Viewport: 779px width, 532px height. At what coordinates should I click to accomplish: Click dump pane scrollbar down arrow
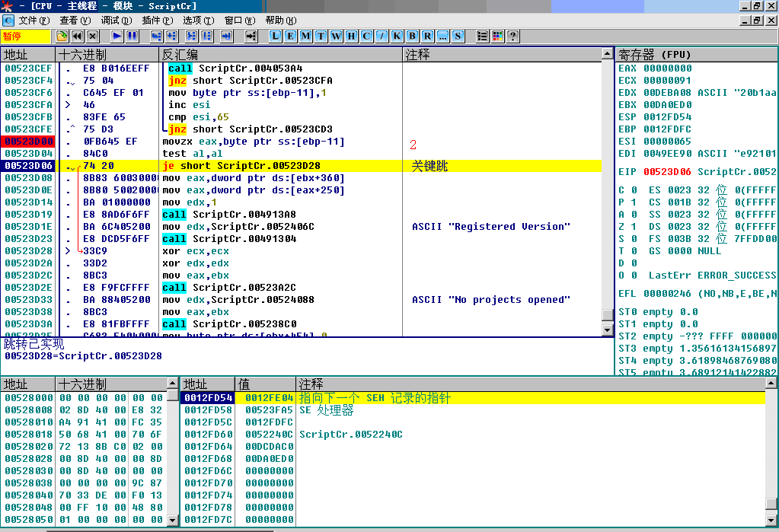tap(172, 520)
